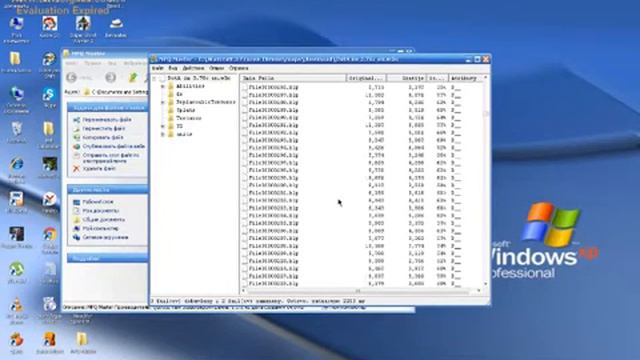Select the Recycle Bin desktop icon
Screen dimensions: 640x360
tap(16, 129)
